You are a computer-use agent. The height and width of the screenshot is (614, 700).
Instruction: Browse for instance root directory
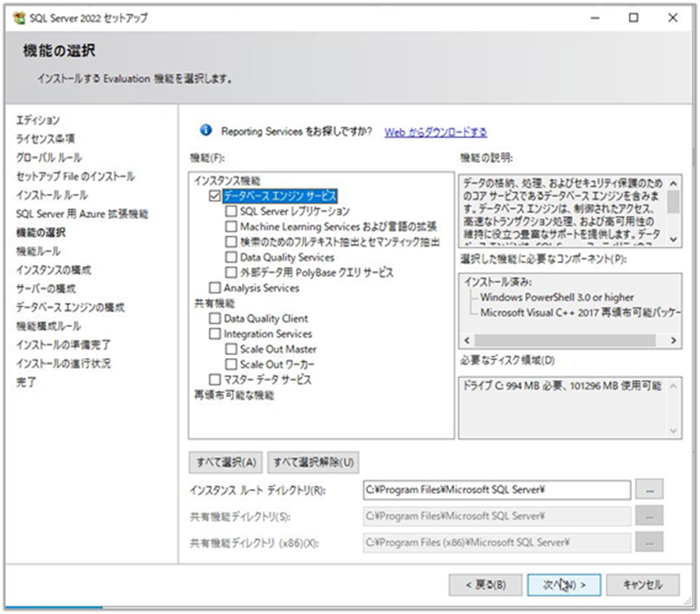tap(649, 490)
